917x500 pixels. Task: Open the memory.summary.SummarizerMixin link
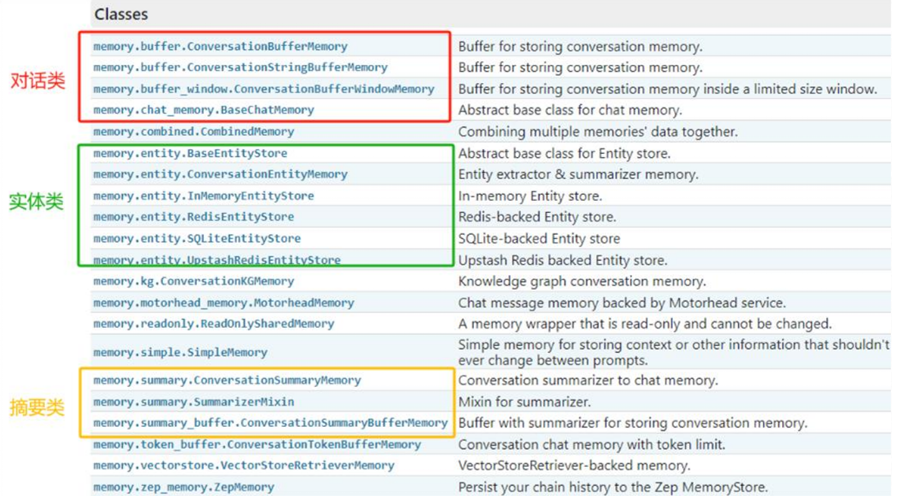click(193, 402)
